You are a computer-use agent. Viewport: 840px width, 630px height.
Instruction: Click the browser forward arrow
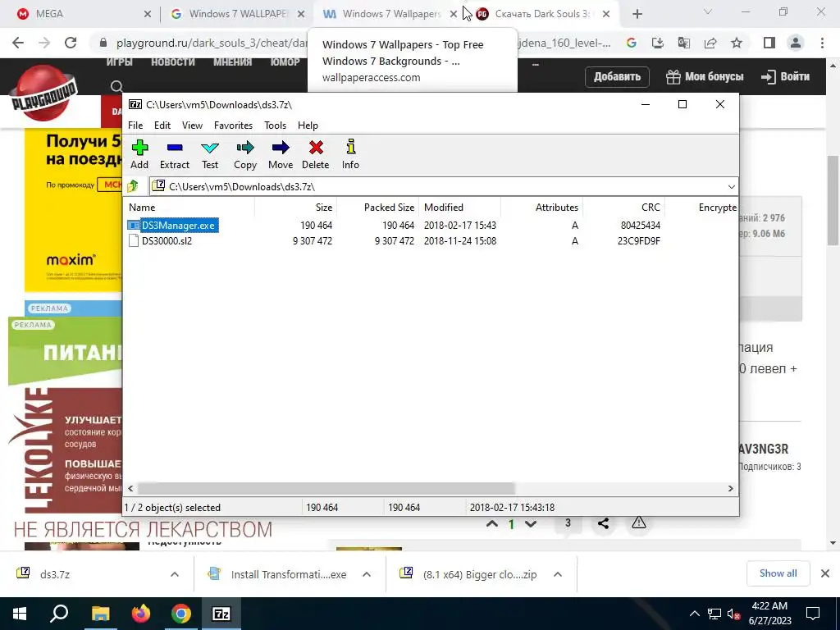(x=44, y=43)
